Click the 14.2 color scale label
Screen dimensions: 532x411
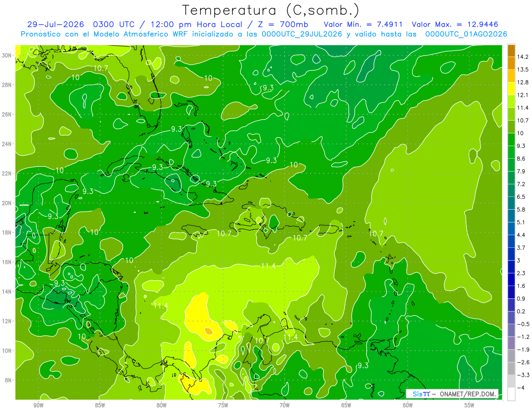click(x=523, y=57)
